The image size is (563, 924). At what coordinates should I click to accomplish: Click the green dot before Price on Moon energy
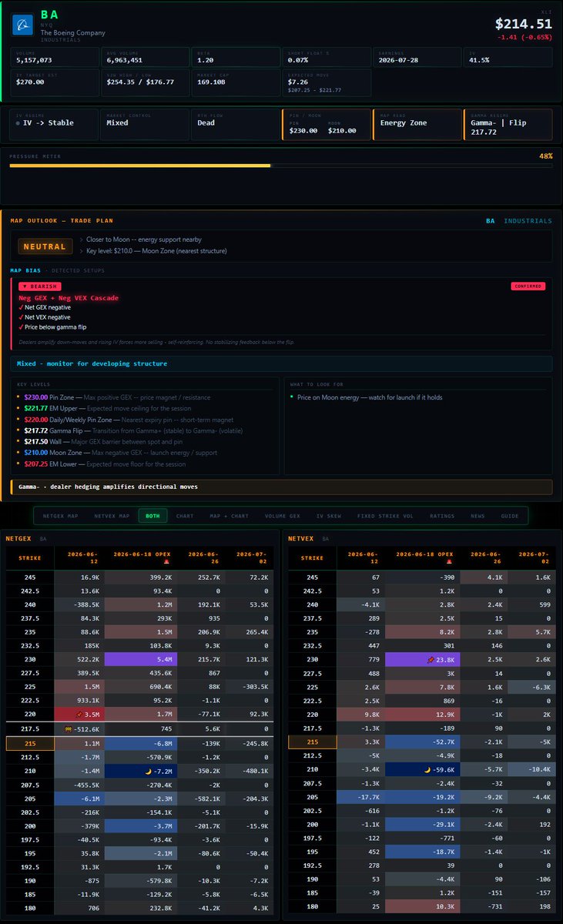click(292, 397)
